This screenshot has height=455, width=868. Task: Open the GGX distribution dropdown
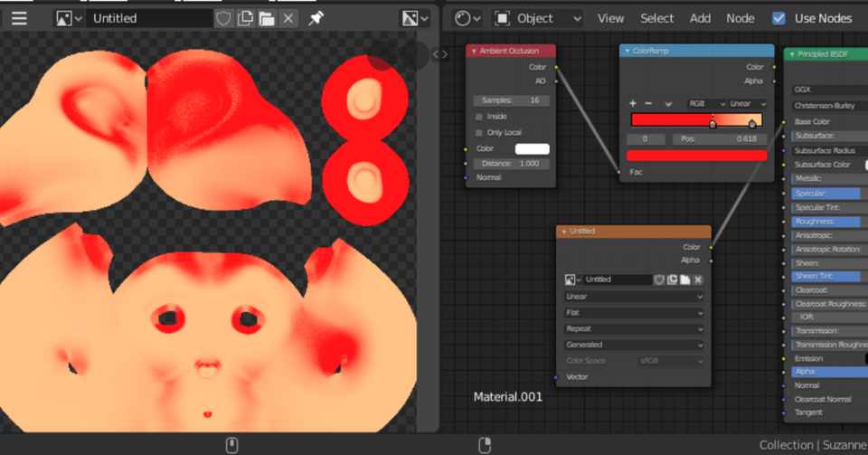pyautogui.click(x=830, y=90)
